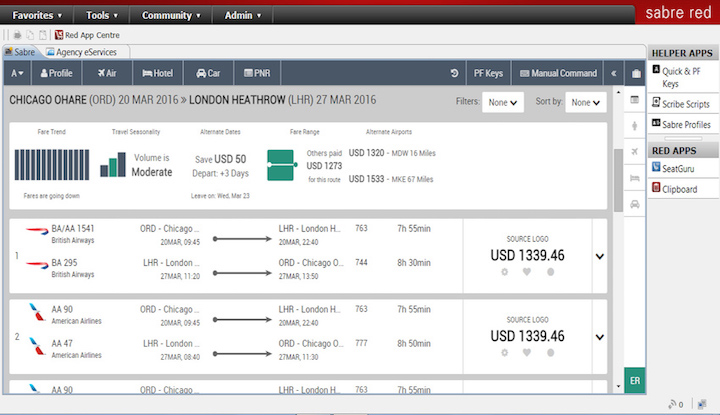Click the copy icon in toolbar
Screen dimensions: 720x415
(x=30, y=35)
